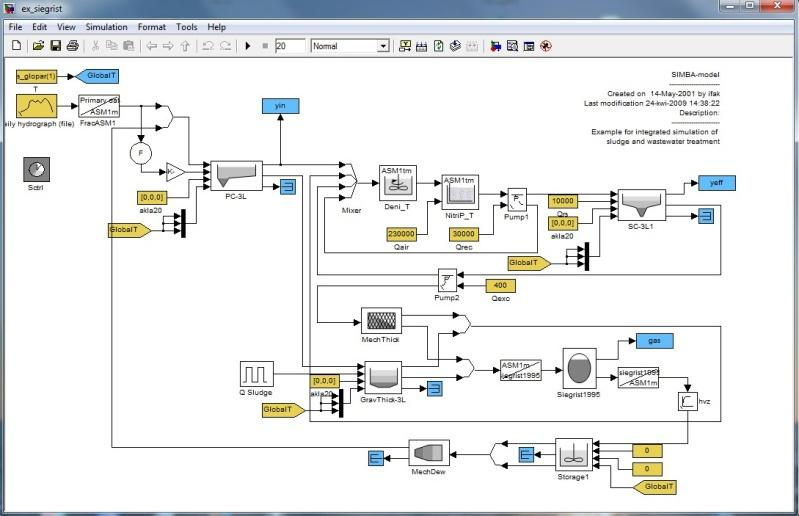Select the MechThick block

tap(381, 320)
